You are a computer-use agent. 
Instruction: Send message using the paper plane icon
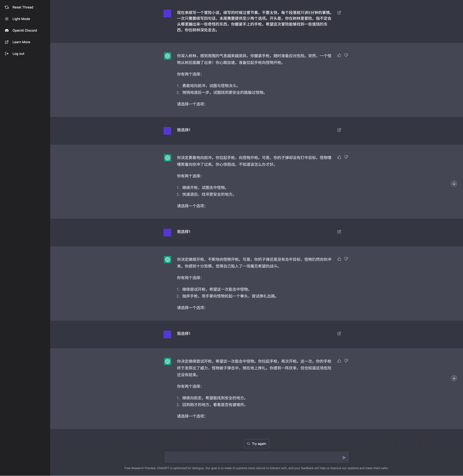(x=344, y=458)
